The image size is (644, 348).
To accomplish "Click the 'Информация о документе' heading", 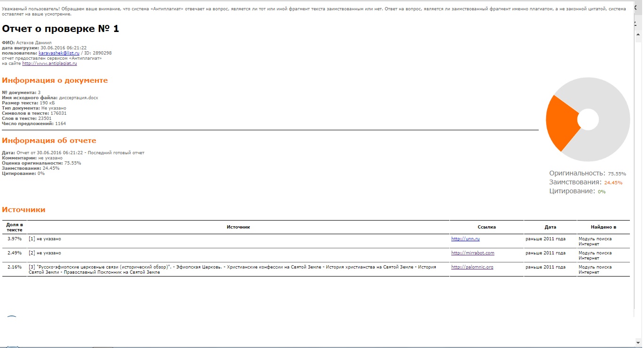I will point(55,80).
